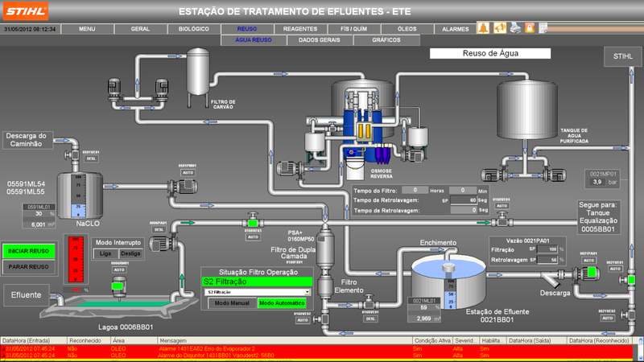Image resolution: width=644 pixels, height=362 pixels.
Task: Open the DADOS GERAIS sub-tab
Action: click(320, 39)
